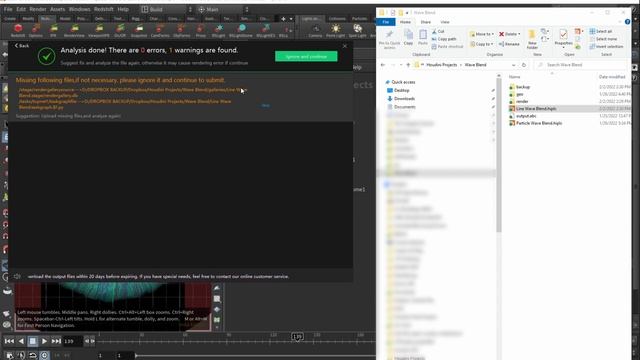Open Houdini Render menu

coord(38,9)
